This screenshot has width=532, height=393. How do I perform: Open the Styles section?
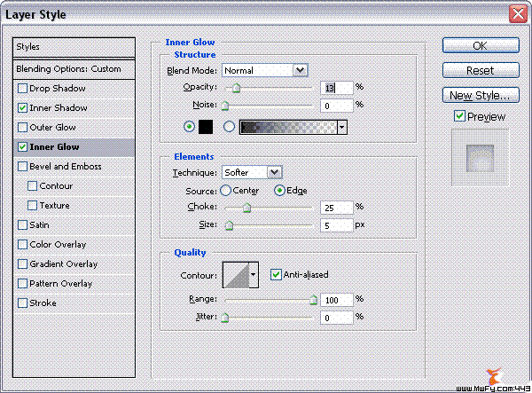click(x=74, y=47)
